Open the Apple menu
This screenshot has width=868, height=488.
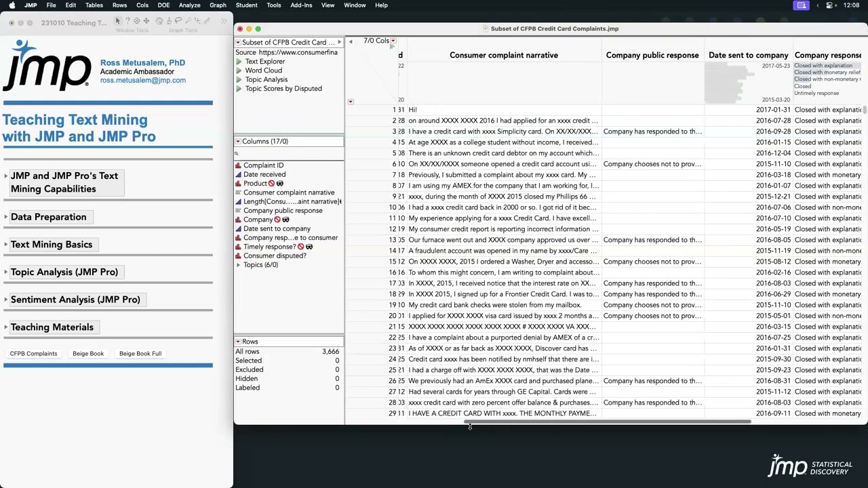[x=12, y=5]
